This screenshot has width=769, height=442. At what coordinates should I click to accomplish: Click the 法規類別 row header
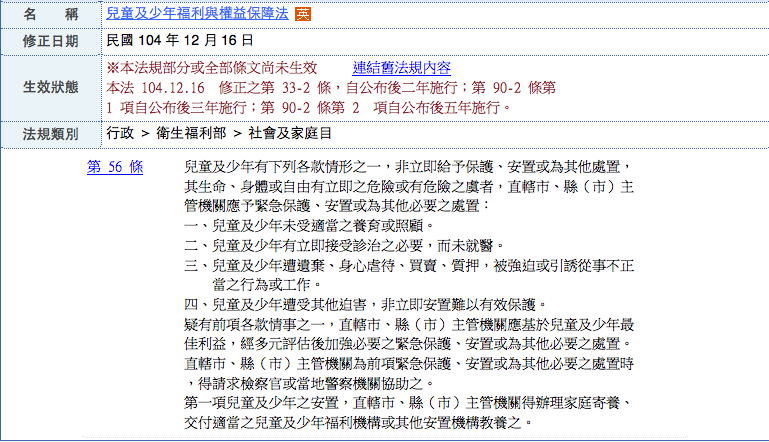(49, 133)
